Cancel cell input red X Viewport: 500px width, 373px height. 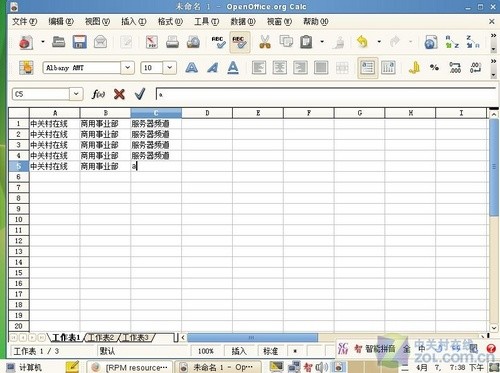[x=119, y=94]
